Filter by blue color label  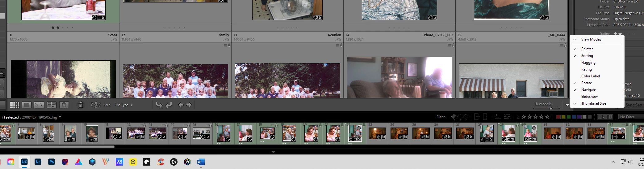pos(574,117)
